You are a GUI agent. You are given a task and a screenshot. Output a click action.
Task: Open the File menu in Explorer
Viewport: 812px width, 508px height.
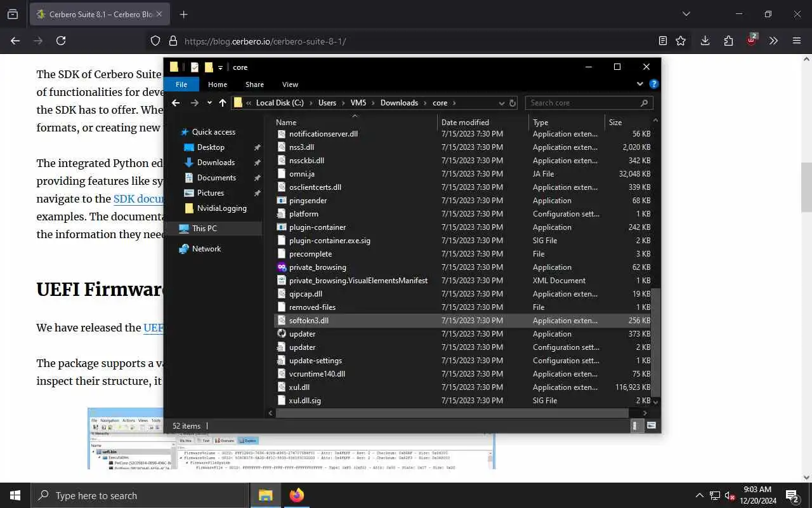click(181, 84)
